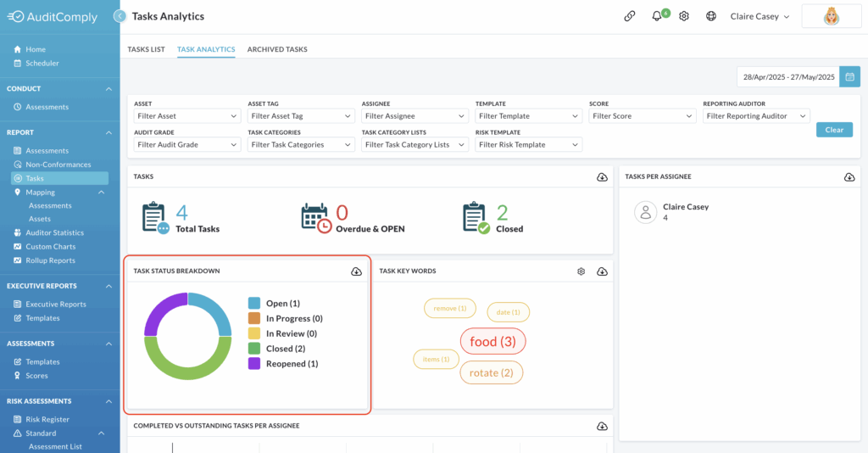Select Tasks in the Report section
868x453 pixels.
[x=60, y=178]
